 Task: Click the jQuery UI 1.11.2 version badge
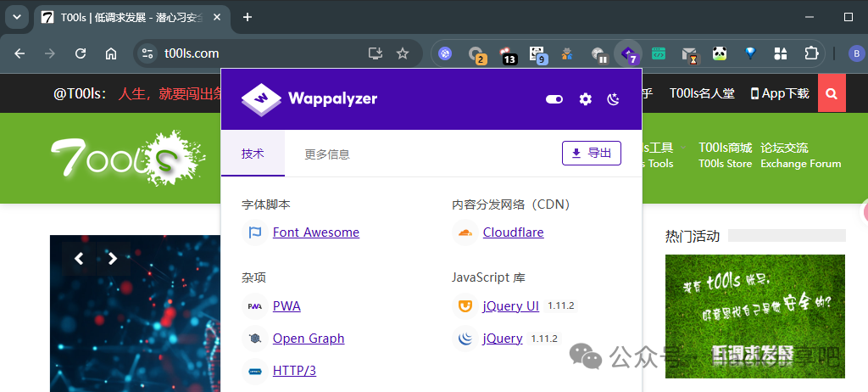(561, 306)
